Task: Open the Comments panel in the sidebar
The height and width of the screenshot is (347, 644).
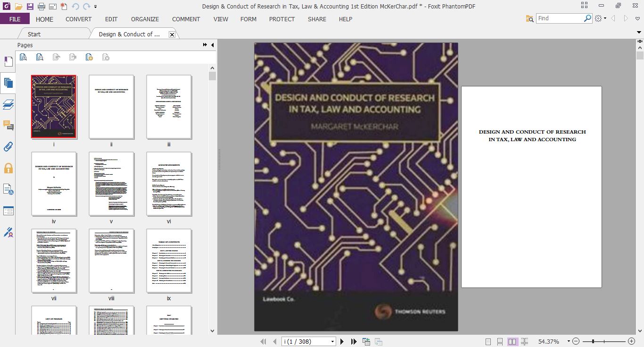Action: 8,126
